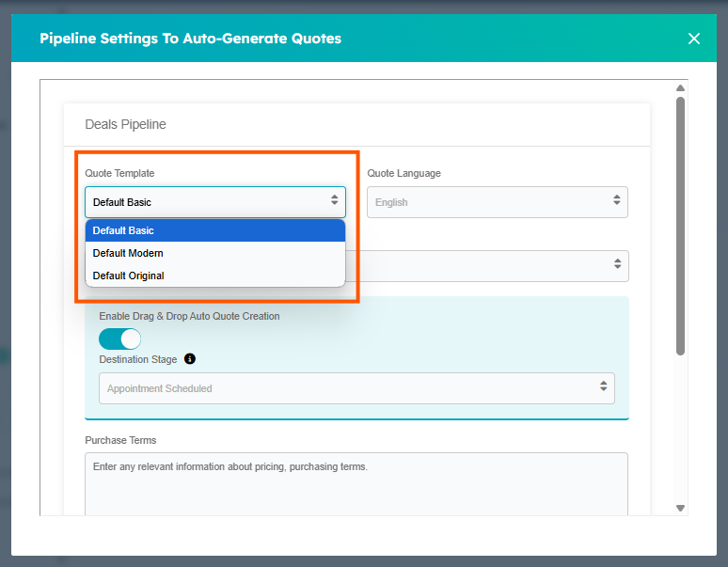Viewport: 728px width, 567px height.
Task: Click the Quote Language arrows icon
Action: [x=616, y=201]
